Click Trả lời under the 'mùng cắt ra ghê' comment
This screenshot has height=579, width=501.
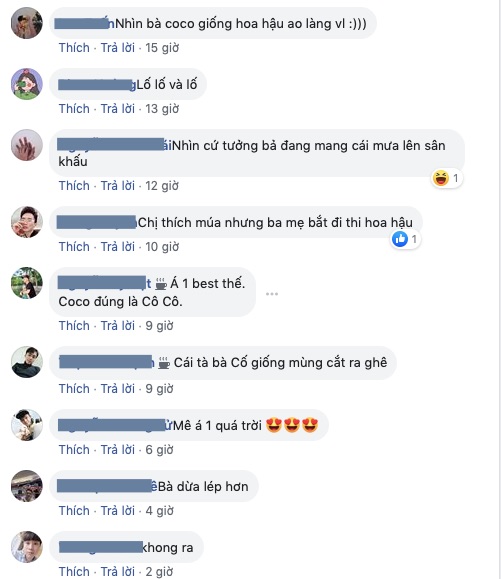[118, 388]
